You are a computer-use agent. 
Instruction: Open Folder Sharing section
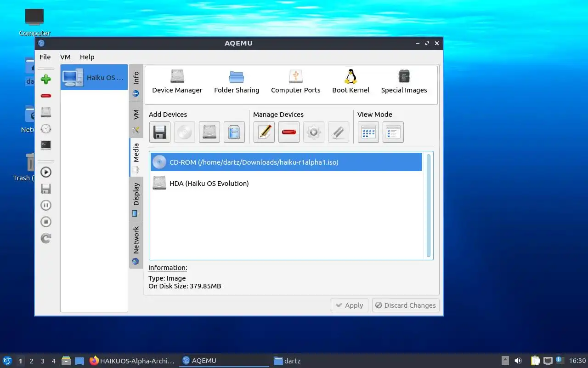point(237,81)
